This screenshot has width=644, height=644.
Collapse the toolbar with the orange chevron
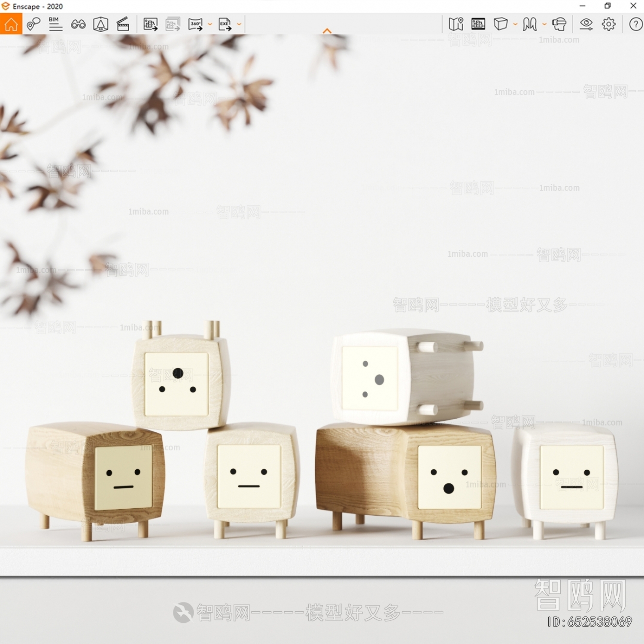pos(327,31)
